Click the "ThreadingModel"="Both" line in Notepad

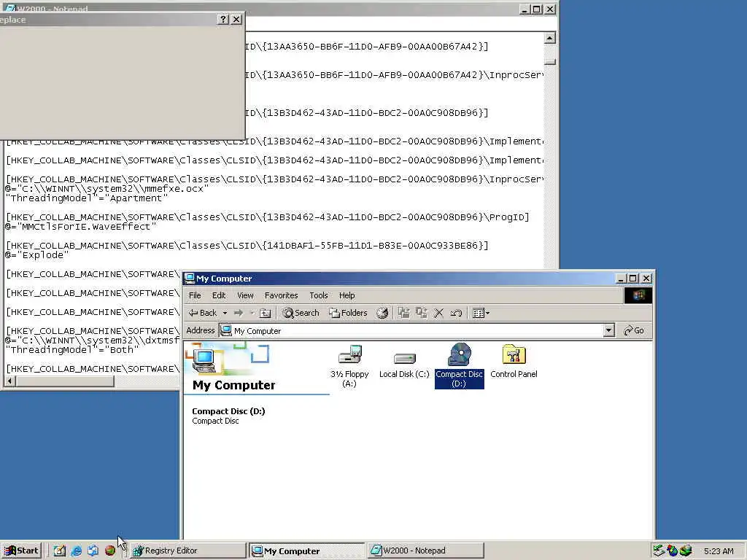tap(72, 350)
